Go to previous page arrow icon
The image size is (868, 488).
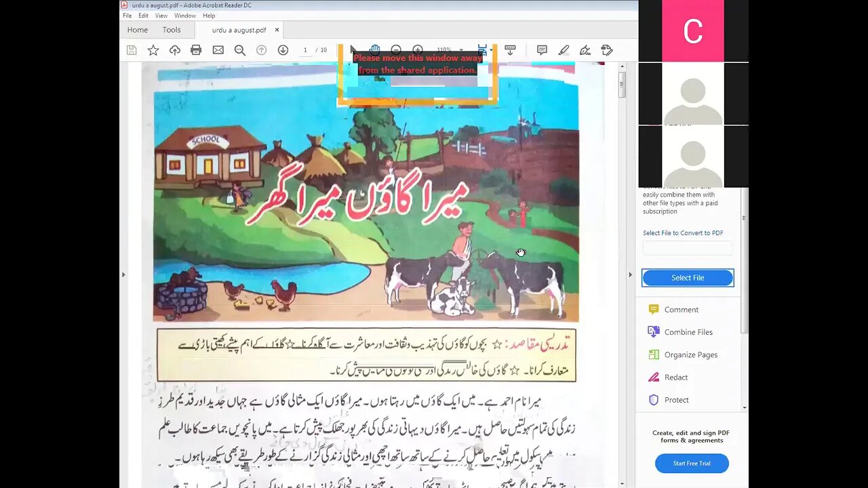point(261,50)
